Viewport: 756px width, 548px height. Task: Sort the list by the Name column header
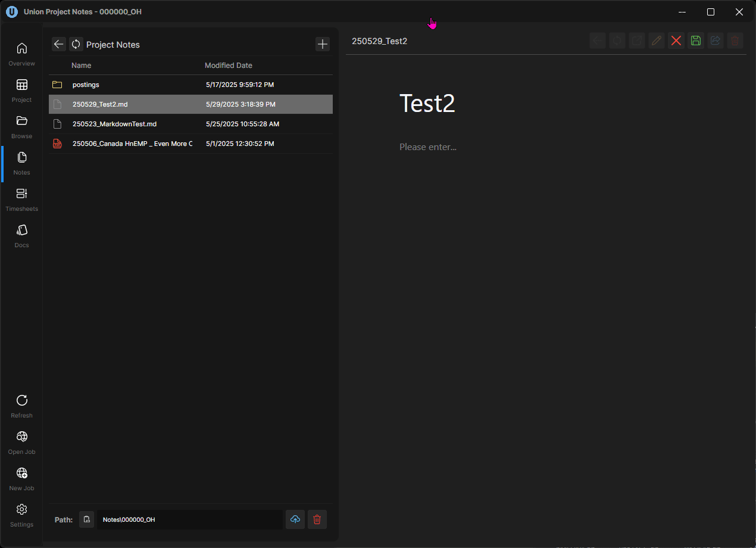tap(82, 66)
